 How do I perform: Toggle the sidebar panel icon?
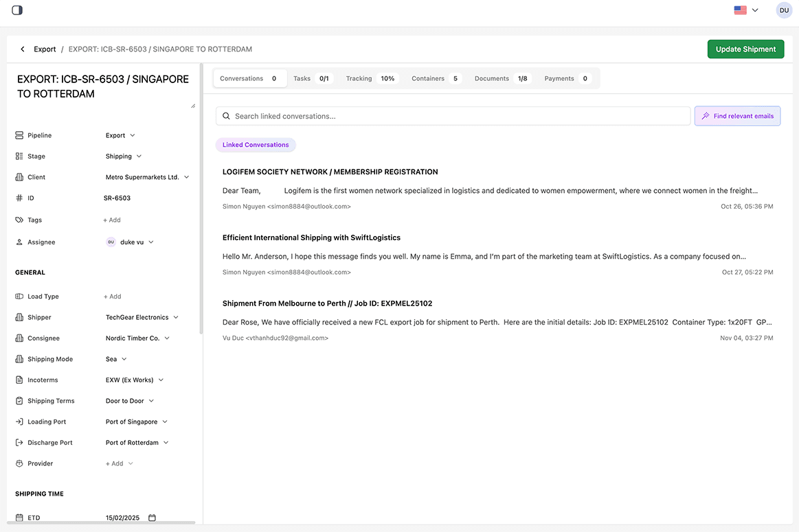coord(16,10)
